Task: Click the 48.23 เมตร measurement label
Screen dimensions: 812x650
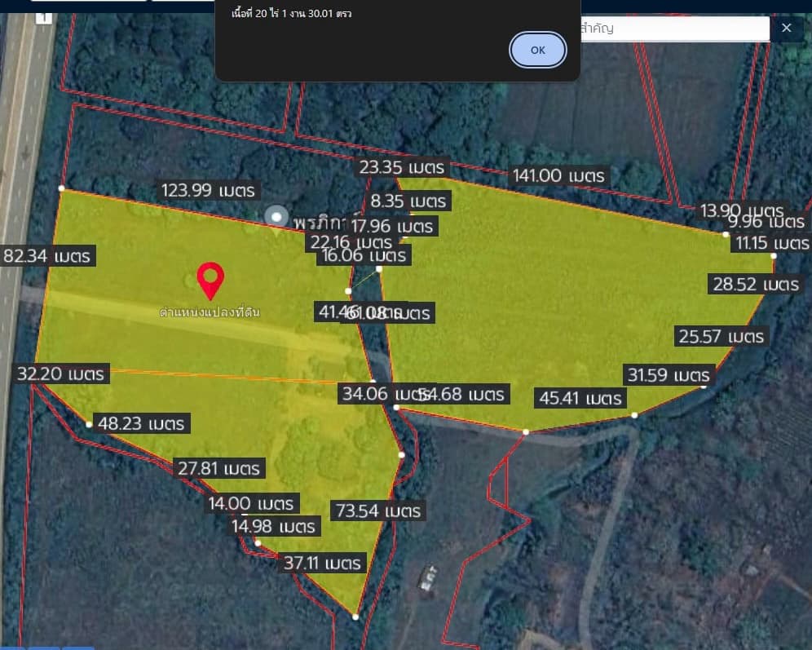Action: pos(143,424)
